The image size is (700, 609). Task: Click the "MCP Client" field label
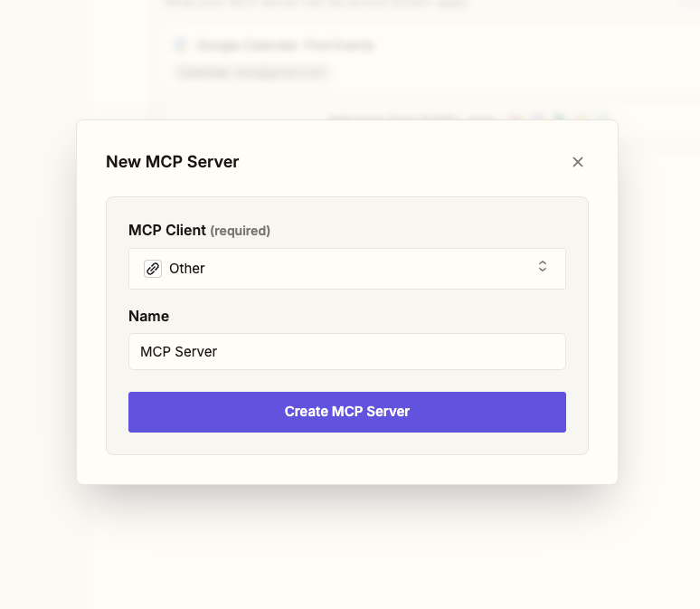coord(167,230)
